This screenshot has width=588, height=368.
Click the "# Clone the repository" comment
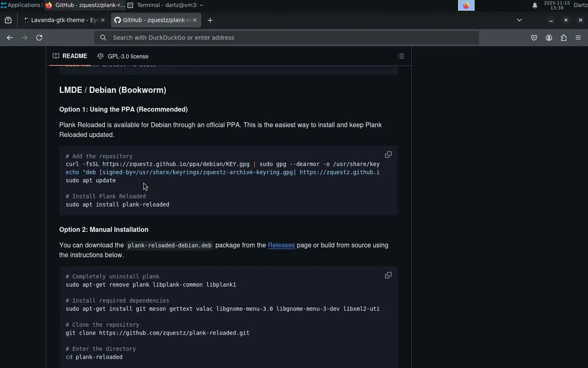pyautogui.click(x=102, y=325)
